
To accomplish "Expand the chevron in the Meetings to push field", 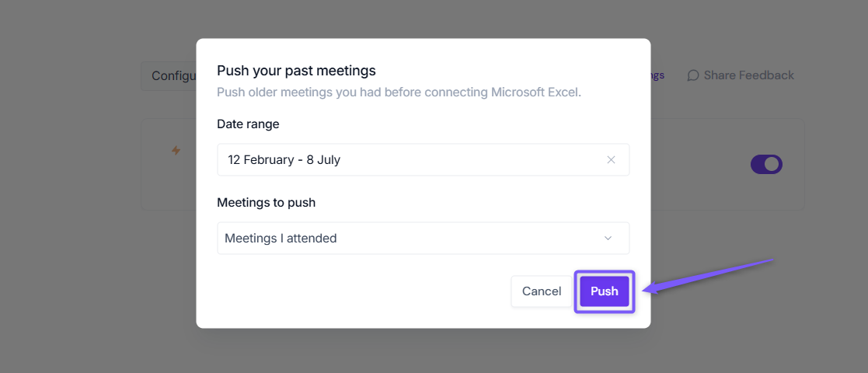I will coord(608,239).
